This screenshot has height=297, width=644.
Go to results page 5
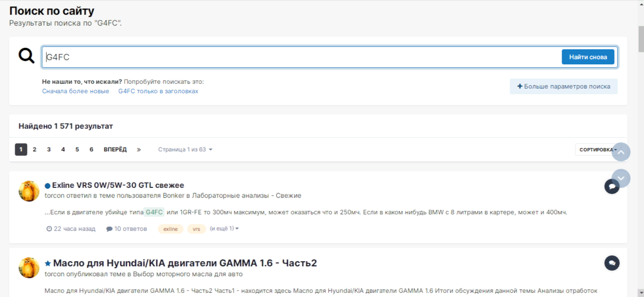77,149
